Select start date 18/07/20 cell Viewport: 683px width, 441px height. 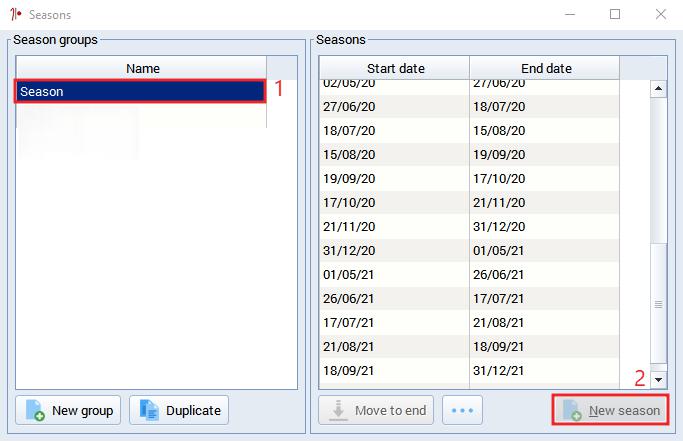tap(394, 131)
